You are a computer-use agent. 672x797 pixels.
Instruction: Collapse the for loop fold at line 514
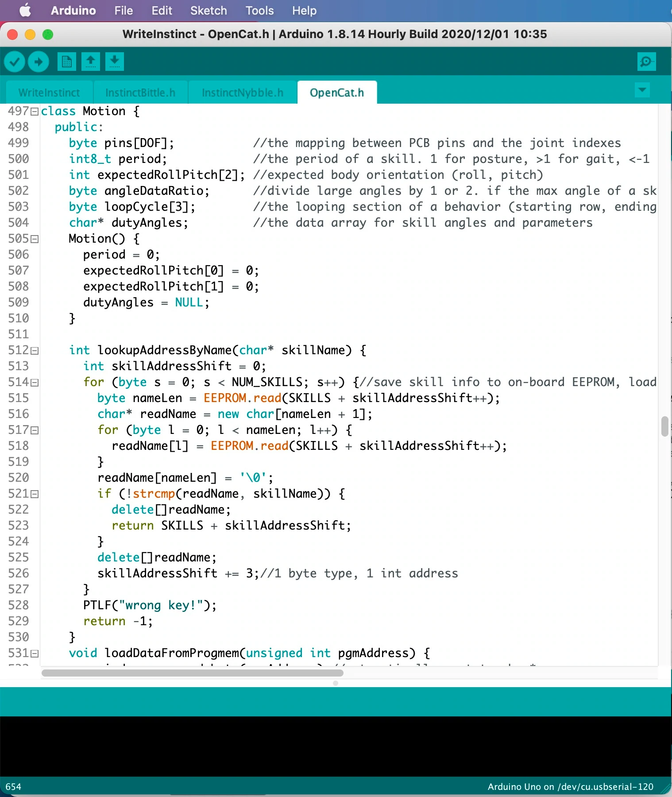click(35, 383)
